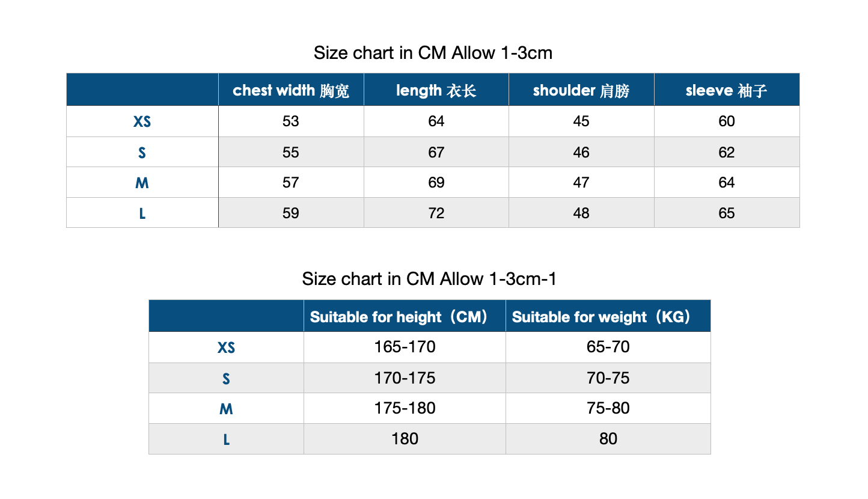868x499 pixels.
Task: Select the length value 72 for L
Action: pyautogui.click(x=436, y=213)
